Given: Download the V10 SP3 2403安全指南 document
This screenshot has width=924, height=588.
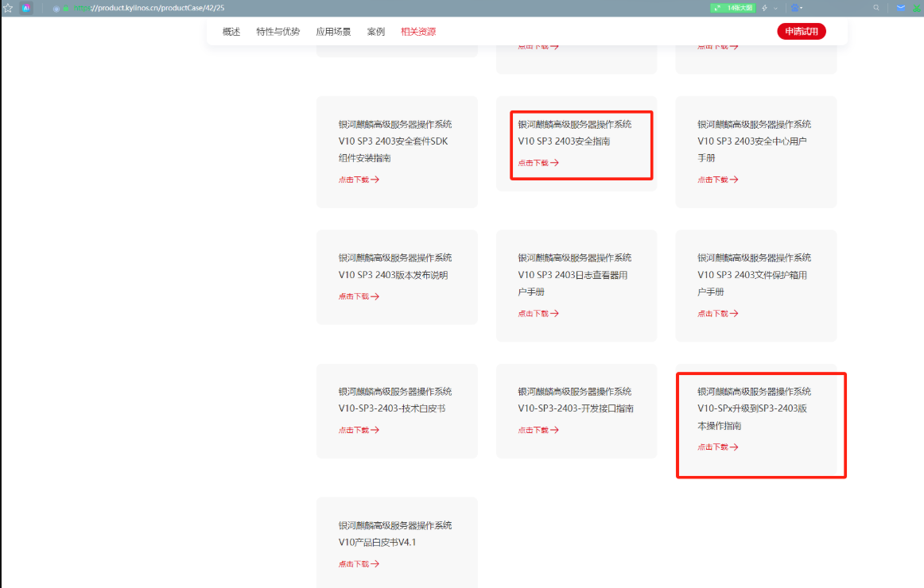Looking at the screenshot, I should [538, 163].
